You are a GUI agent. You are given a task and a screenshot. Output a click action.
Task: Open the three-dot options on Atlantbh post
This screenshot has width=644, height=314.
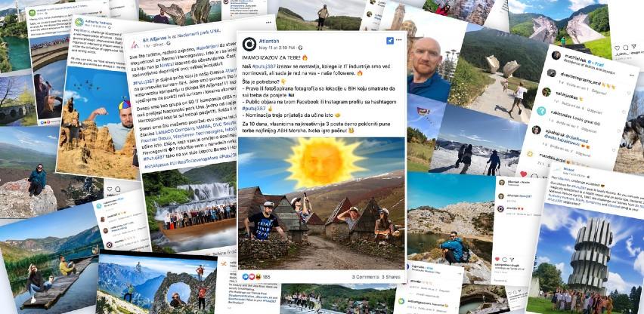click(399, 41)
